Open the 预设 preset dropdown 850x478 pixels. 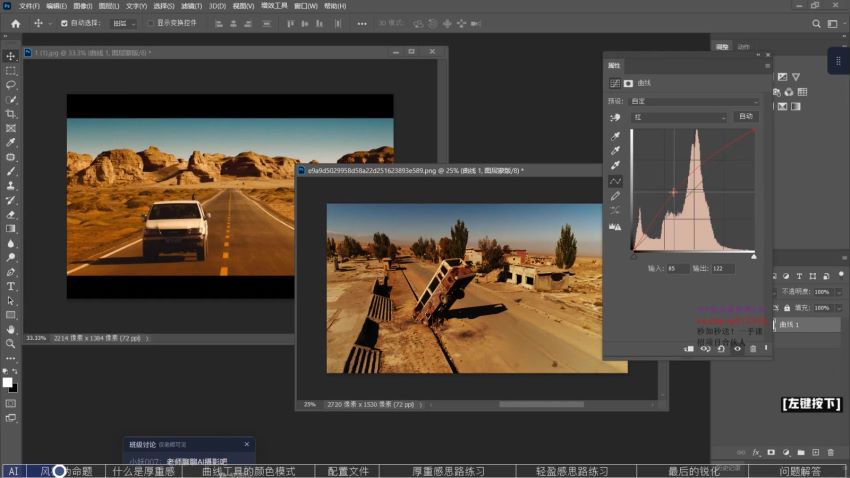pos(694,101)
